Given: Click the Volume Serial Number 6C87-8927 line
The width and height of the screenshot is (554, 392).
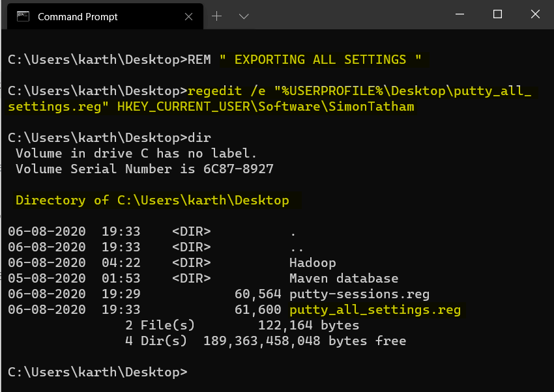Looking at the screenshot, I should coord(144,169).
